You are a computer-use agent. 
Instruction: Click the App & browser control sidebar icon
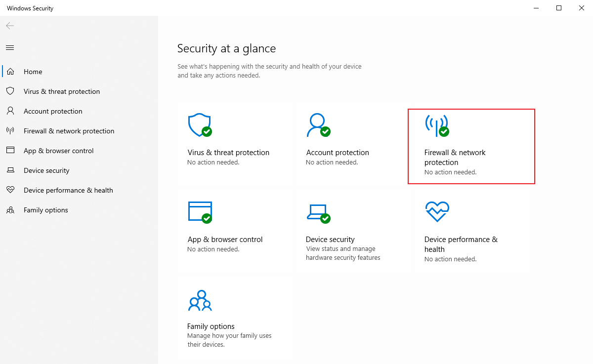[10, 150]
